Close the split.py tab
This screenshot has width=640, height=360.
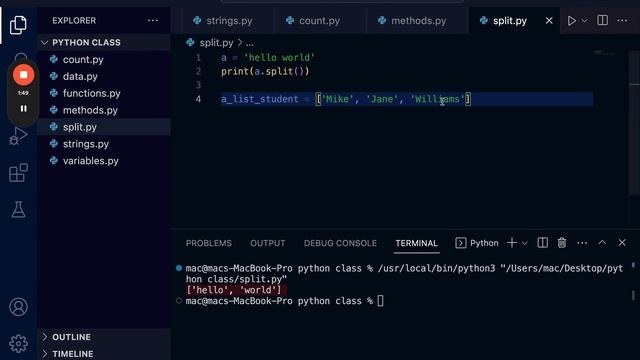[549, 20]
